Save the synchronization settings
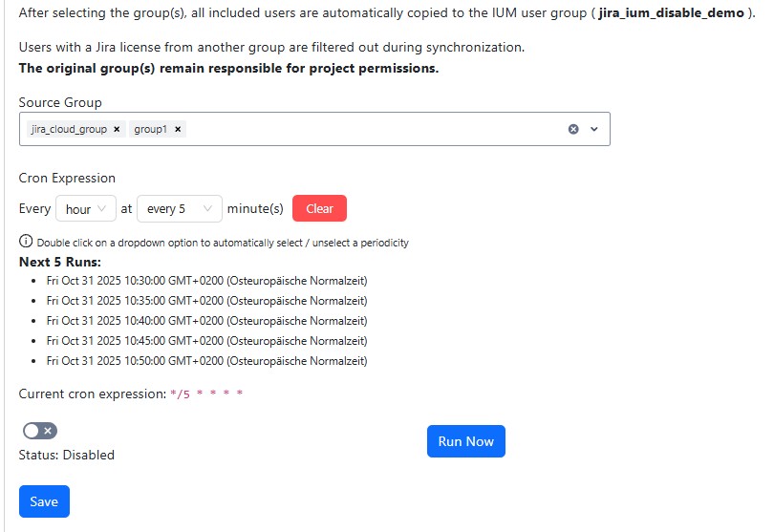This screenshot has height=532, width=774. (44, 501)
